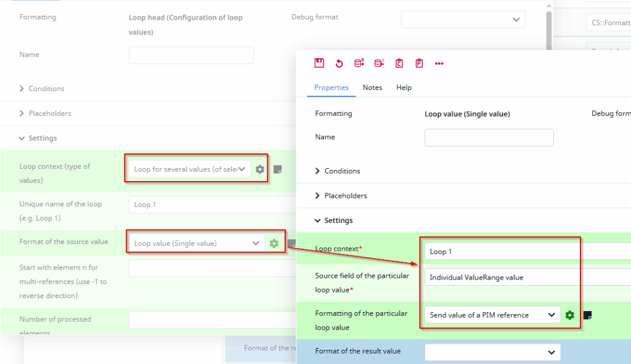Click the note icon beside Loop context dropdown
The width and height of the screenshot is (631, 364).
(x=277, y=169)
